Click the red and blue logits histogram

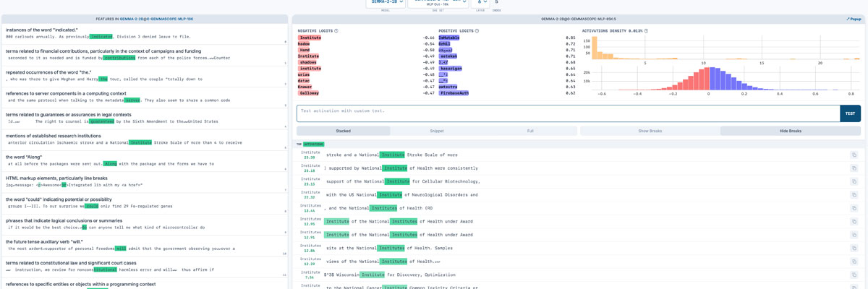pyautogui.click(x=726, y=77)
